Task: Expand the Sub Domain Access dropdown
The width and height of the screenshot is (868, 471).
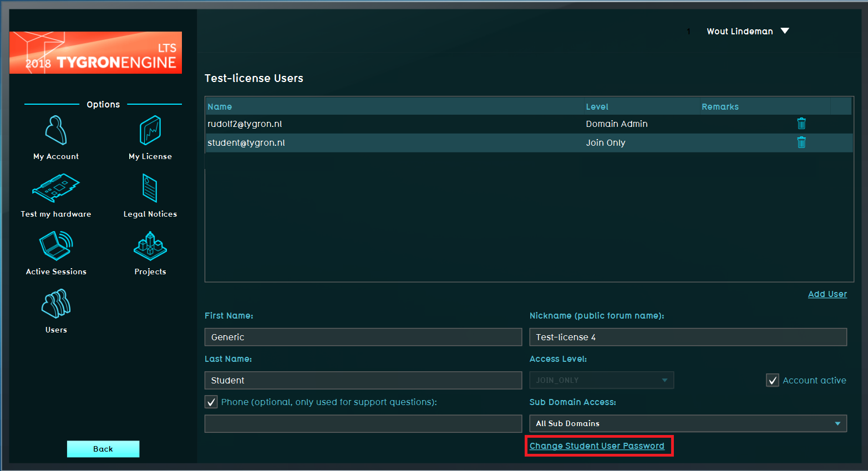Action: [x=688, y=423]
